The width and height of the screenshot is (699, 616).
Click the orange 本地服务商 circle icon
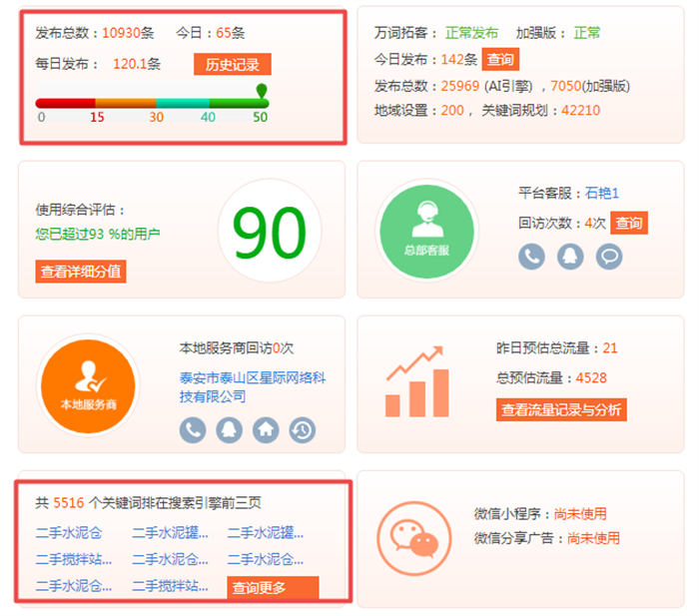[88, 384]
